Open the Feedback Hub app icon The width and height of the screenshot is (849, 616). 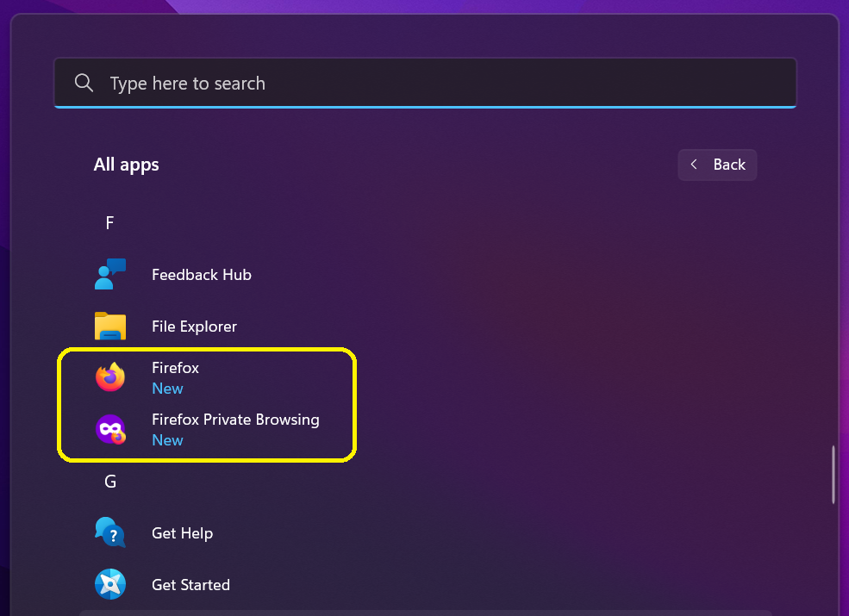(110, 275)
